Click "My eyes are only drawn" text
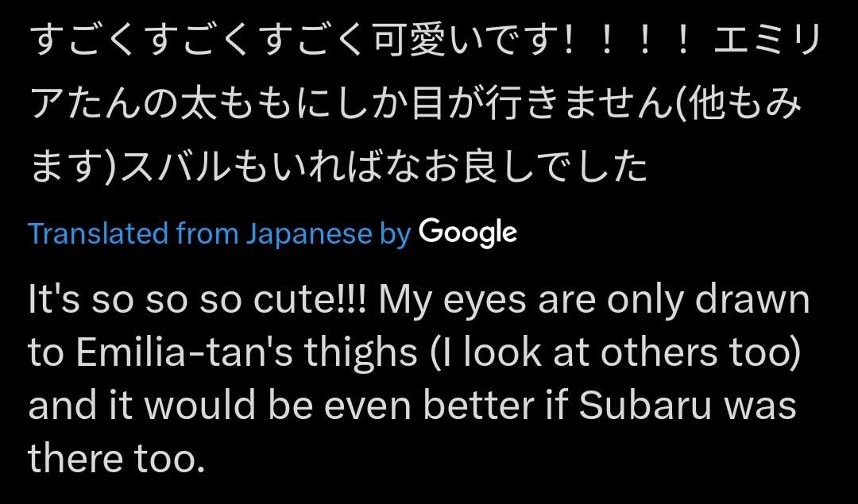Viewport: 858px width, 504px height. (593, 302)
